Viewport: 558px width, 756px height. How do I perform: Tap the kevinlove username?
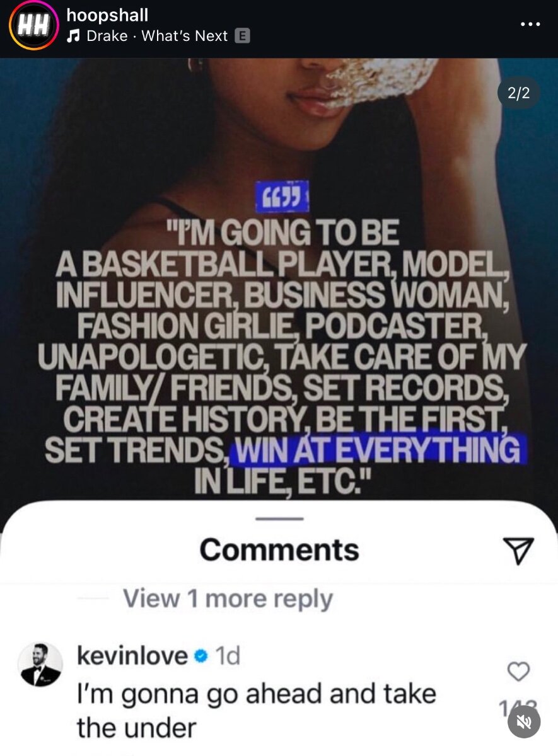point(132,656)
